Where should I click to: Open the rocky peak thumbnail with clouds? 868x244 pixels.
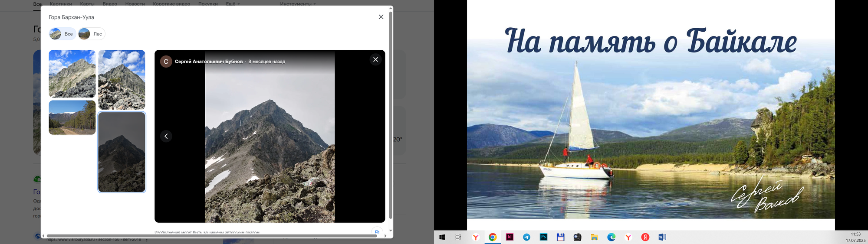122,80
